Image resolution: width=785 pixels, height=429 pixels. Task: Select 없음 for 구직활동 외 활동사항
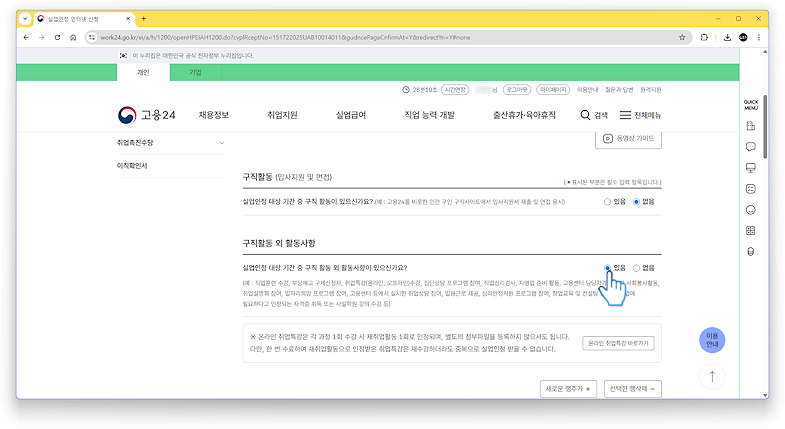[x=636, y=268]
